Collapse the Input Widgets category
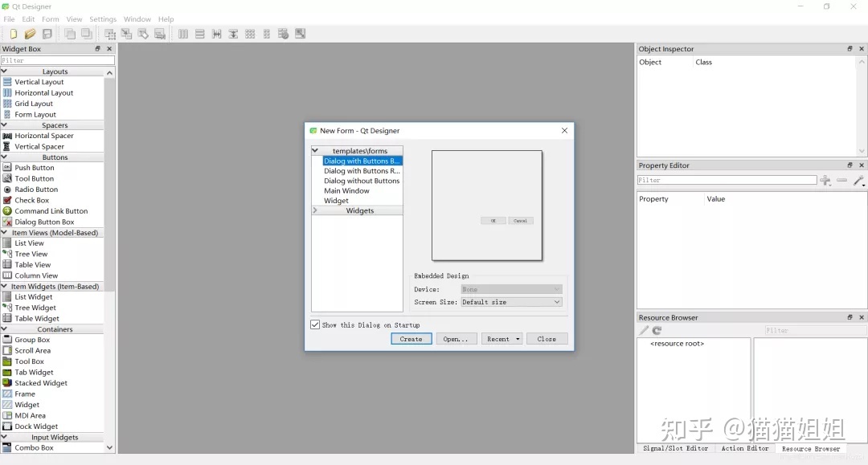 click(5, 437)
